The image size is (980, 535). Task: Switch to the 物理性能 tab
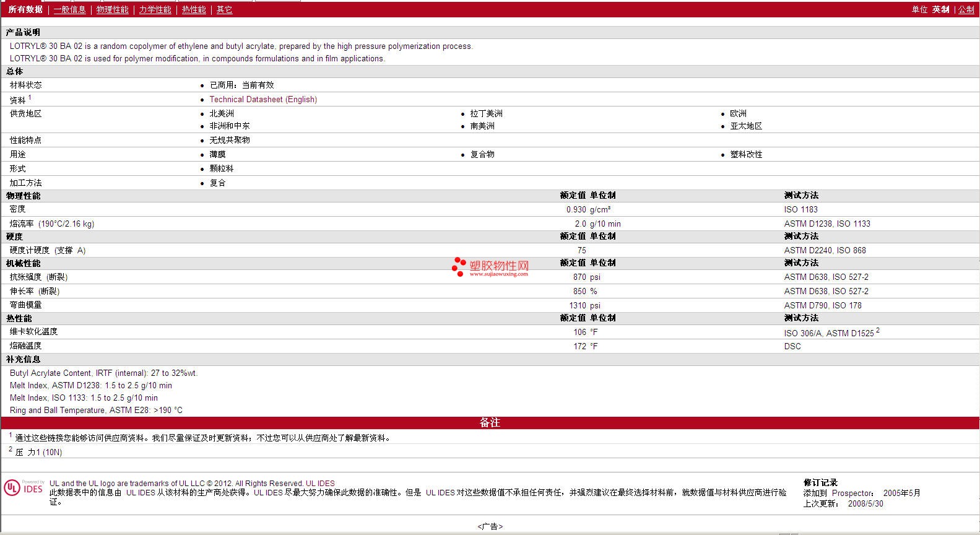113,10
